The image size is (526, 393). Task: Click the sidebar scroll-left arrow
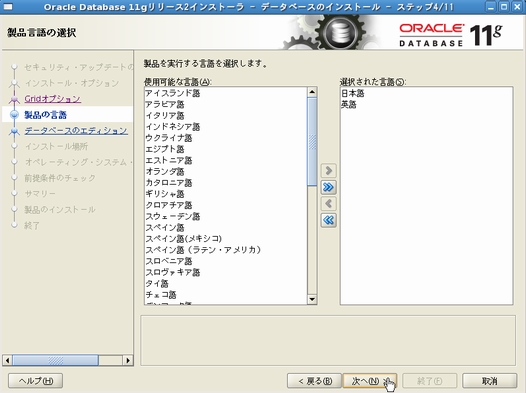click(x=7, y=360)
